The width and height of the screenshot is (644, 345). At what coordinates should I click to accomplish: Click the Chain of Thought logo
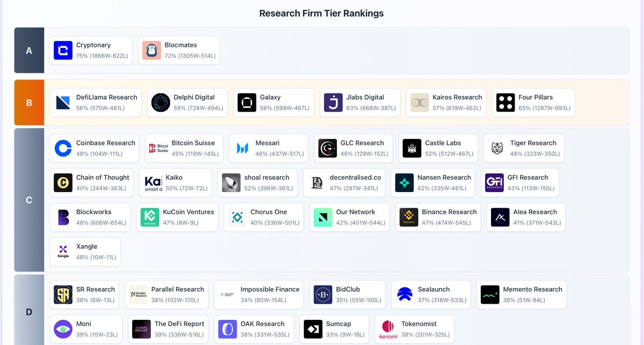click(63, 182)
